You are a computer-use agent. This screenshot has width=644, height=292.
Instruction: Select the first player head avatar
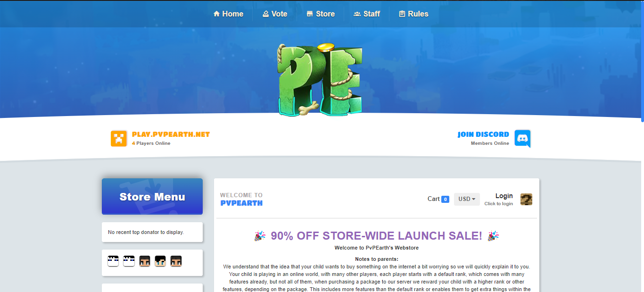coord(113,261)
